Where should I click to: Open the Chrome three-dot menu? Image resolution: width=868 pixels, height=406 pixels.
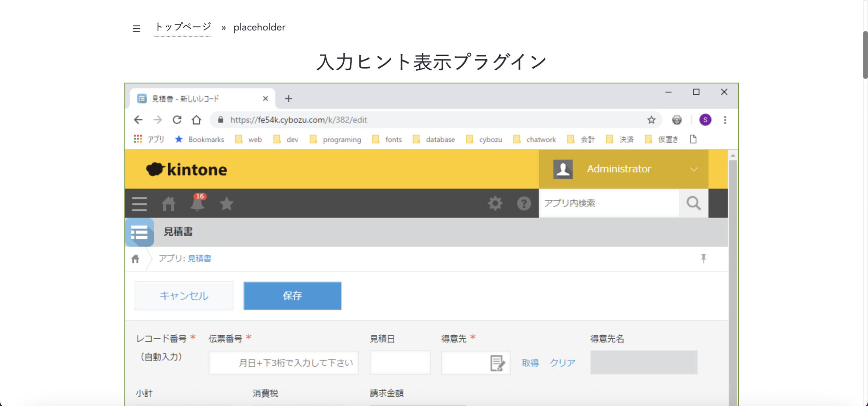tap(725, 120)
